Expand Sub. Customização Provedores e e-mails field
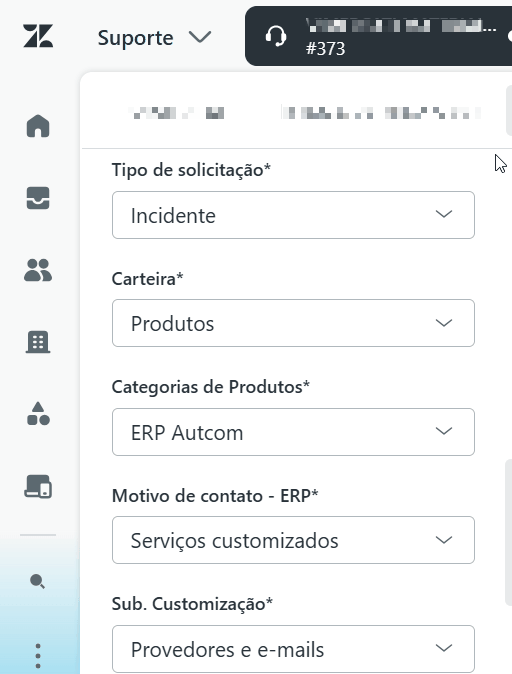Viewport: 512px width, 674px height. [293, 649]
